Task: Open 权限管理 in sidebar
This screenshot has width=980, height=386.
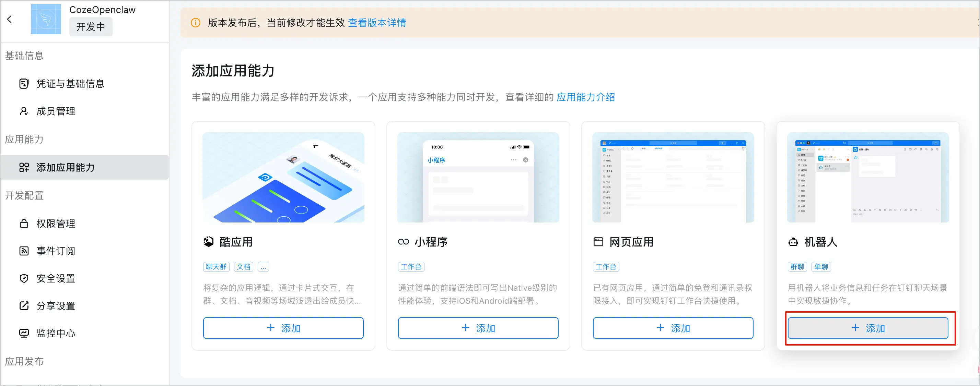Action: [x=56, y=224]
